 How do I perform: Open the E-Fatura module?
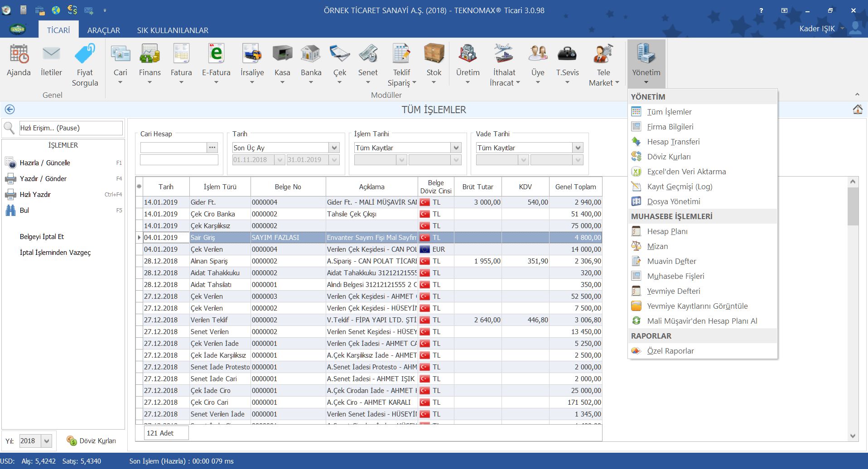[x=216, y=61]
